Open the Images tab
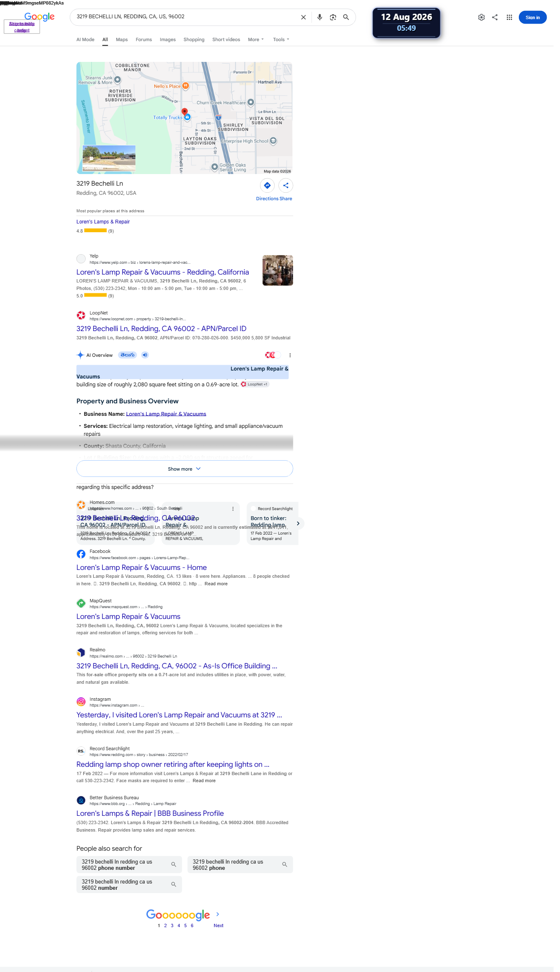The height and width of the screenshot is (972, 560). [168, 39]
